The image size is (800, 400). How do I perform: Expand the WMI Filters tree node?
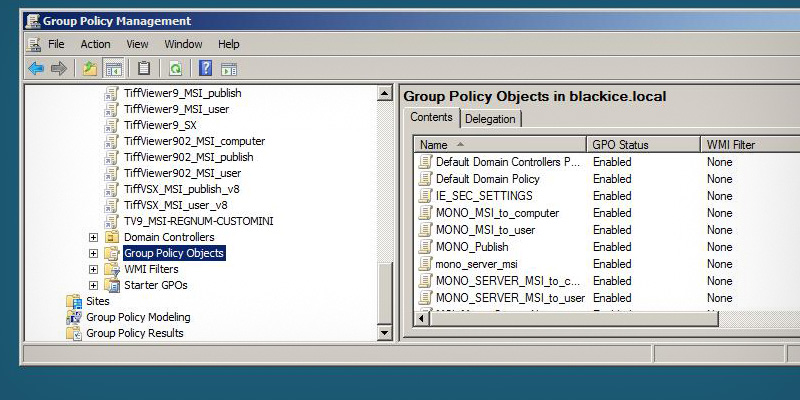(x=93, y=269)
